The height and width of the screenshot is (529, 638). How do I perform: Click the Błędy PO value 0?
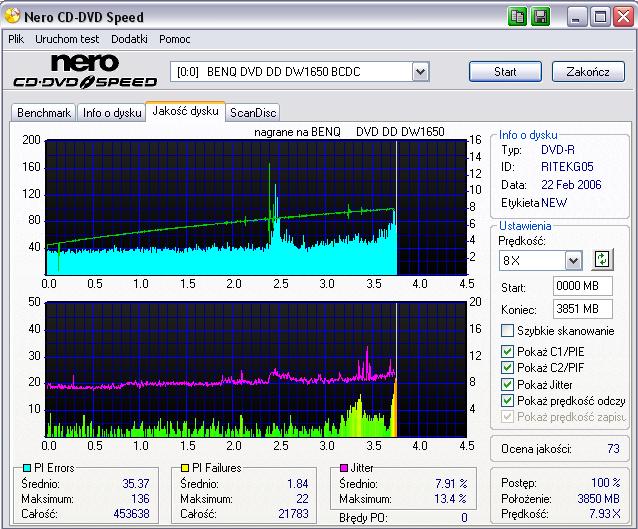[x=464, y=518]
